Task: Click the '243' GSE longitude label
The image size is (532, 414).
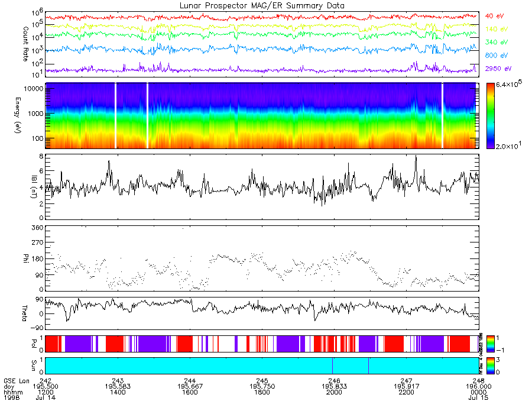Action: [118, 381]
